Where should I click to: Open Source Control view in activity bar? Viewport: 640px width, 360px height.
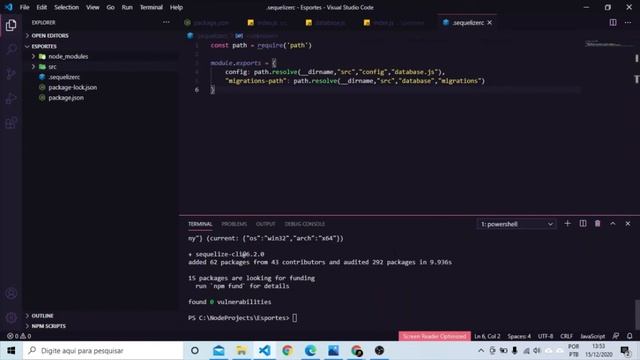click(11, 74)
